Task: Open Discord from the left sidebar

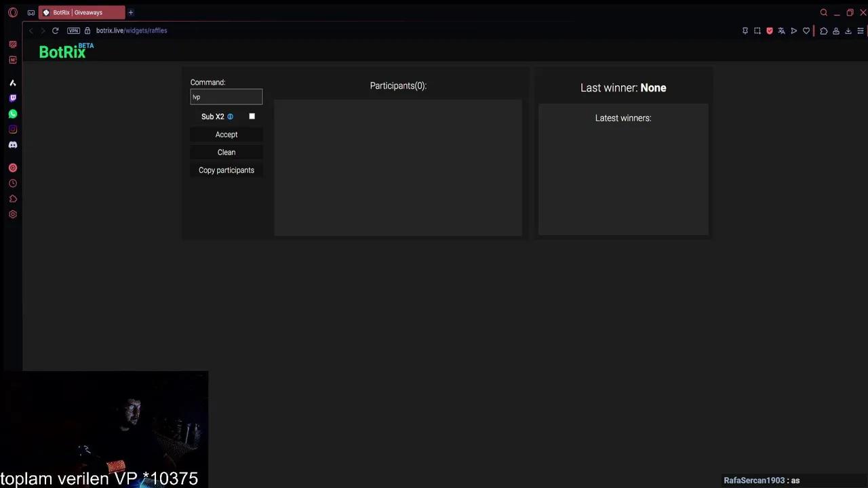Action: tap(12, 144)
